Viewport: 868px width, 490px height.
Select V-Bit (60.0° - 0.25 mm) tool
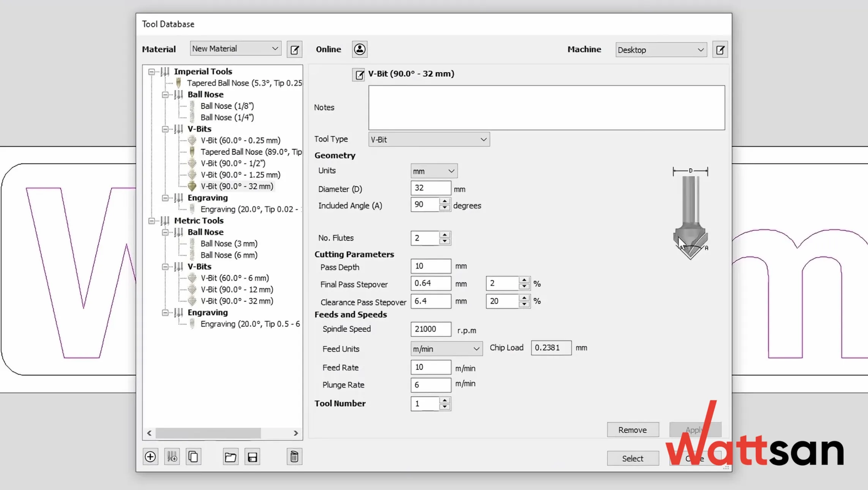tap(240, 140)
